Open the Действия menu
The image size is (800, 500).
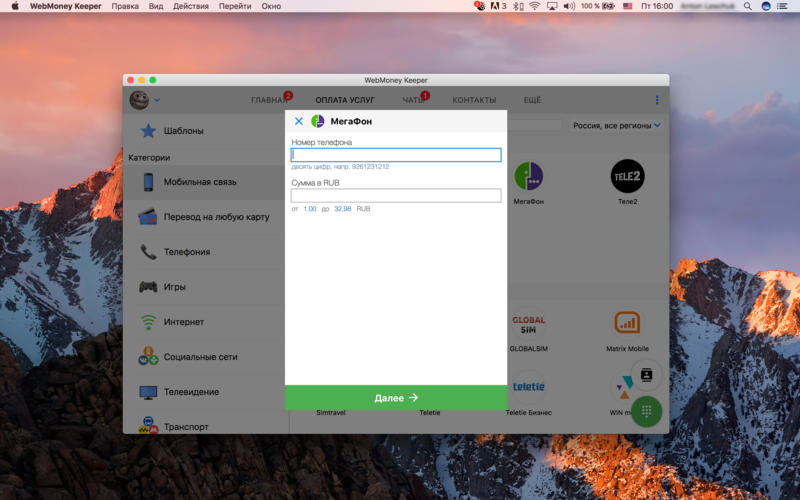pos(191,6)
